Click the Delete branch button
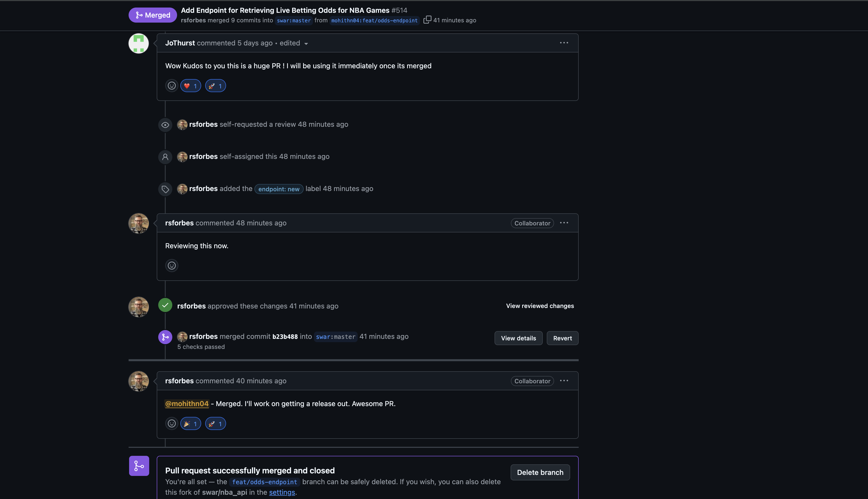Screen dimensions: 868x499 [540, 472]
